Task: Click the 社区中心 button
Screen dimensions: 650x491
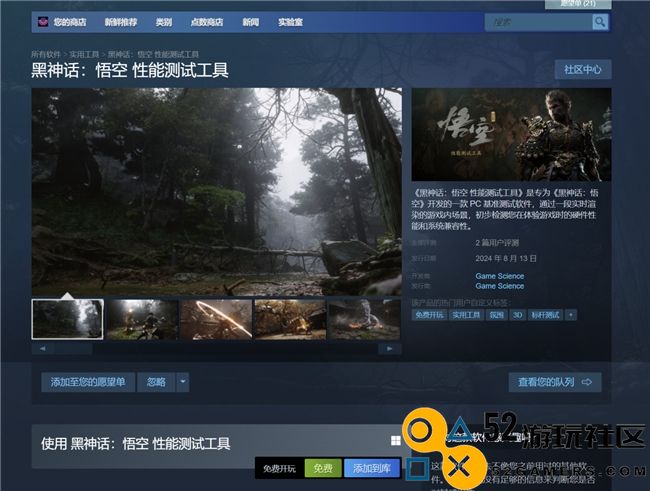Action: pyautogui.click(x=583, y=69)
